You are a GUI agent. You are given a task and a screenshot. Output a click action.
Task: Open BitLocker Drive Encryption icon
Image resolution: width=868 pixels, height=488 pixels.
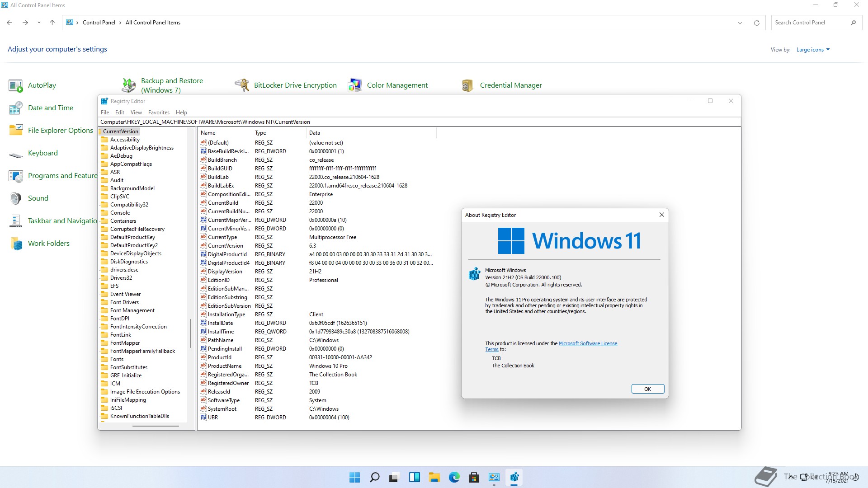(242, 85)
